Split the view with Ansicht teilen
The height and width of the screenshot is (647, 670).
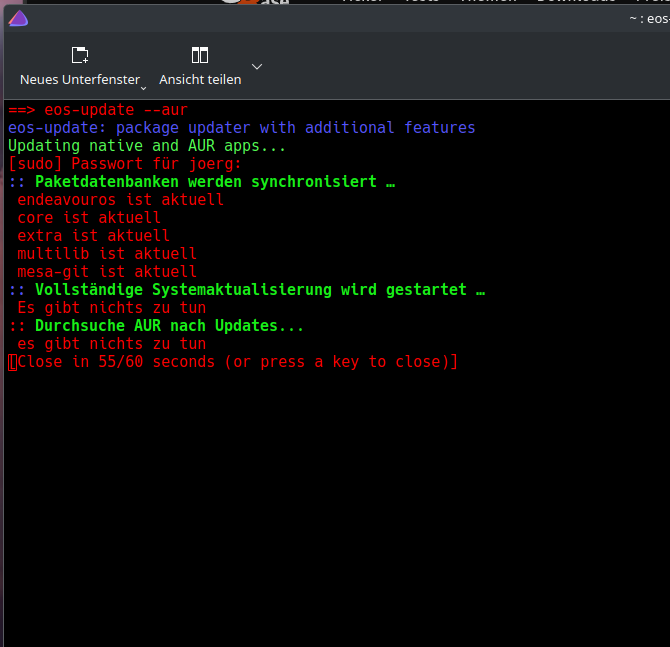200,66
